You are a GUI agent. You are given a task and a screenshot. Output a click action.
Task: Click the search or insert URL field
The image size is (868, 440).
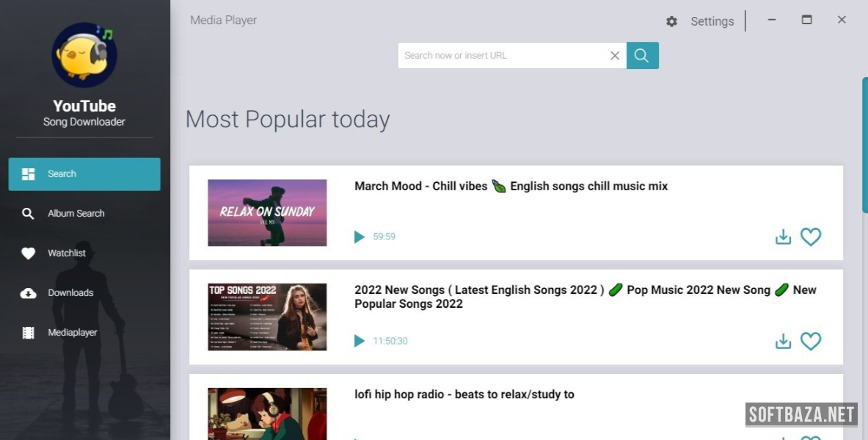tap(503, 56)
